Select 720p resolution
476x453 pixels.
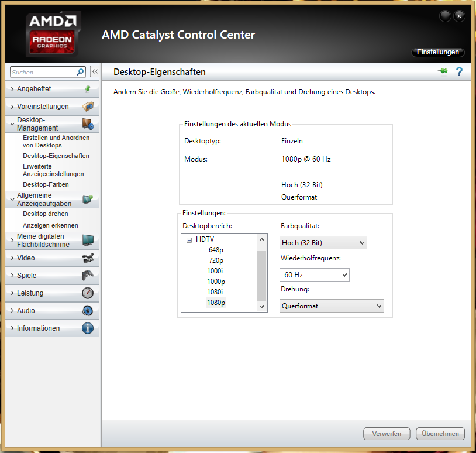pos(216,260)
